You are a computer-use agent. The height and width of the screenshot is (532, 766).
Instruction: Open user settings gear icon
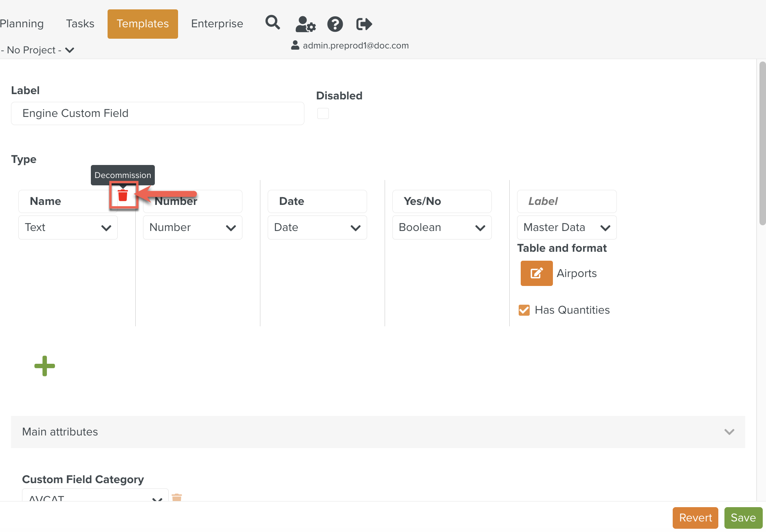pos(305,24)
